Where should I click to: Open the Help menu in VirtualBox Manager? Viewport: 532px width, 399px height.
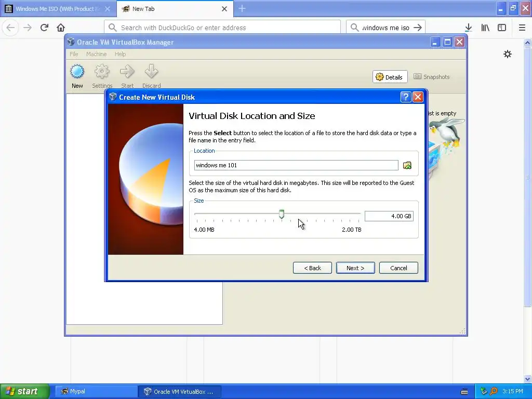[120, 54]
